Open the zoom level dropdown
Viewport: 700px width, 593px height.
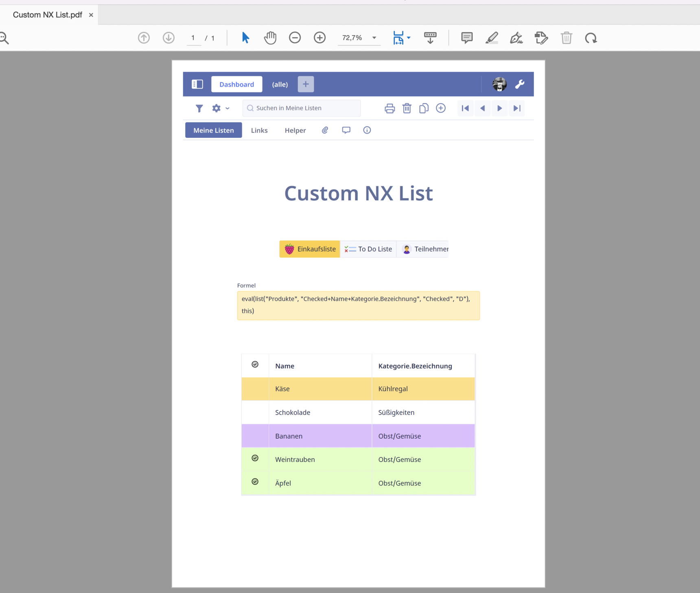coord(374,38)
